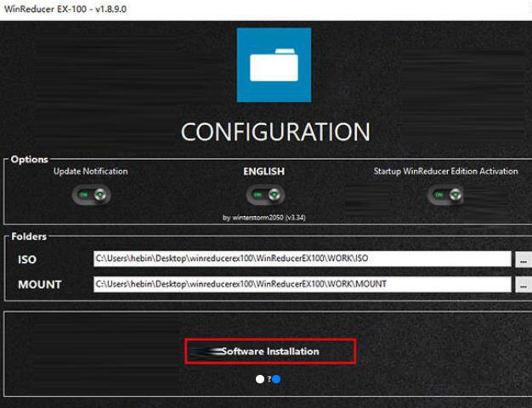532x408 pixels.
Task: Toggle the Update Notification switch
Action: [91, 195]
